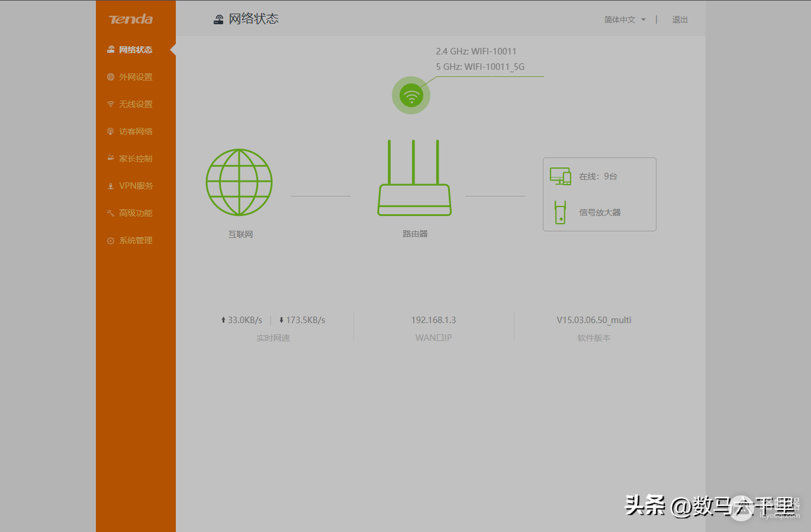Open the 网络状态 menu item

click(x=136, y=50)
